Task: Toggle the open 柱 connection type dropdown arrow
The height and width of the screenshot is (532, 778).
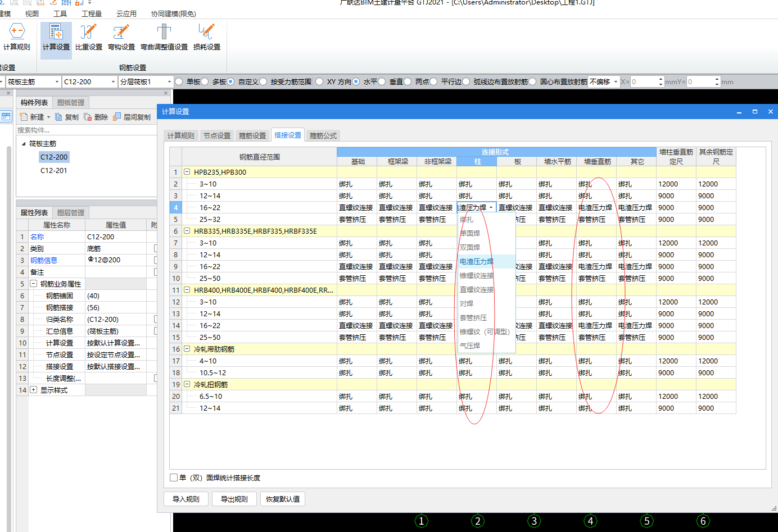Action: point(491,207)
